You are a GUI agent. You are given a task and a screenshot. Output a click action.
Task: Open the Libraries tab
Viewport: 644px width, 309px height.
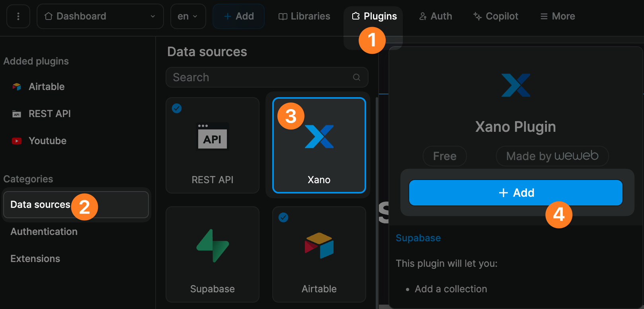[304, 16]
